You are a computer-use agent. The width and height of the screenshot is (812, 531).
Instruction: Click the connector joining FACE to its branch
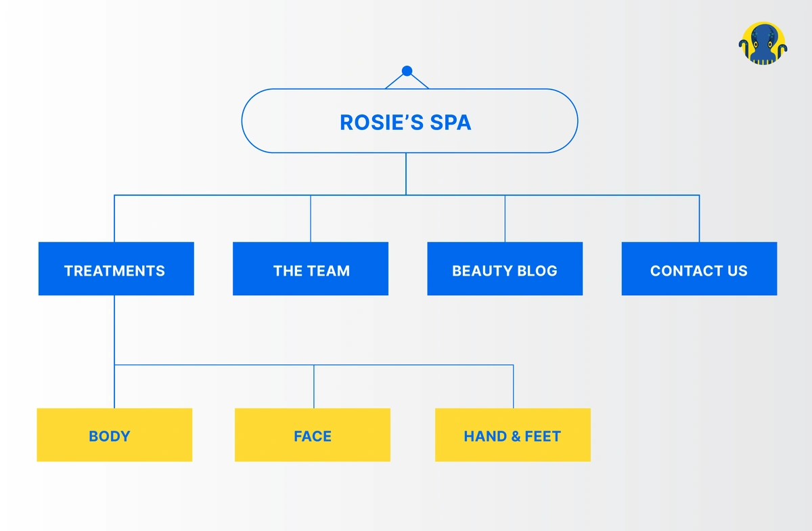click(x=313, y=386)
